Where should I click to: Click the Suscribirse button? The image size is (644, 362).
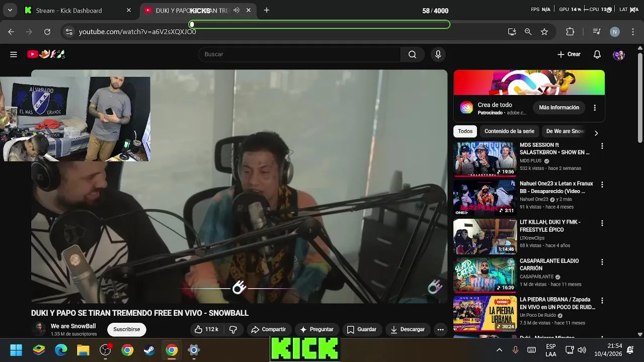pos(127,329)
